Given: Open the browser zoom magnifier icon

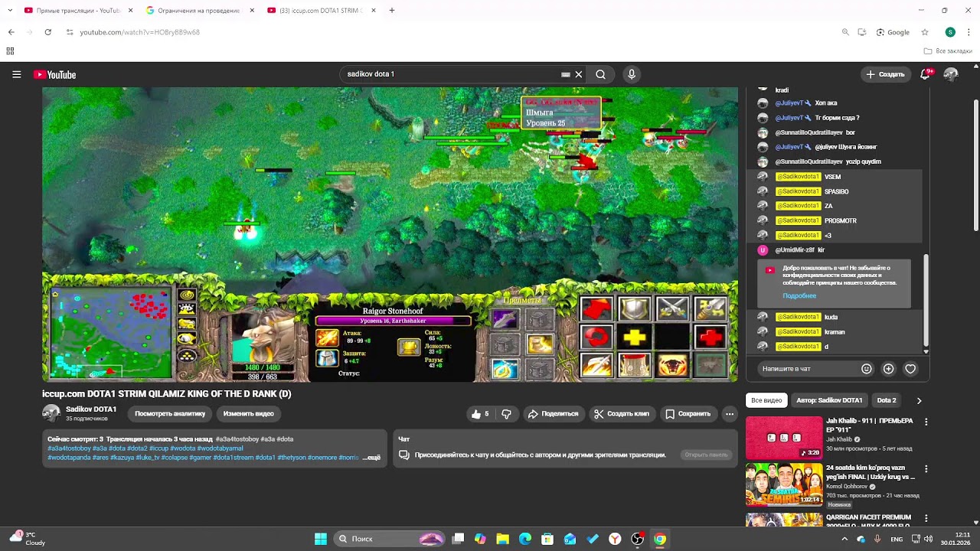Looking at the screenshot, I should pos(845,32).
